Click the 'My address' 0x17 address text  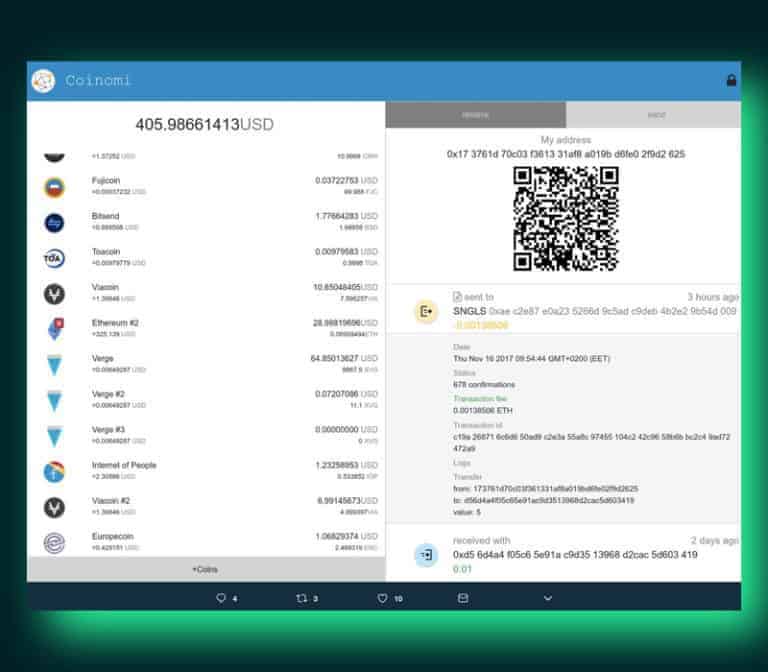[x=566, y=154]
